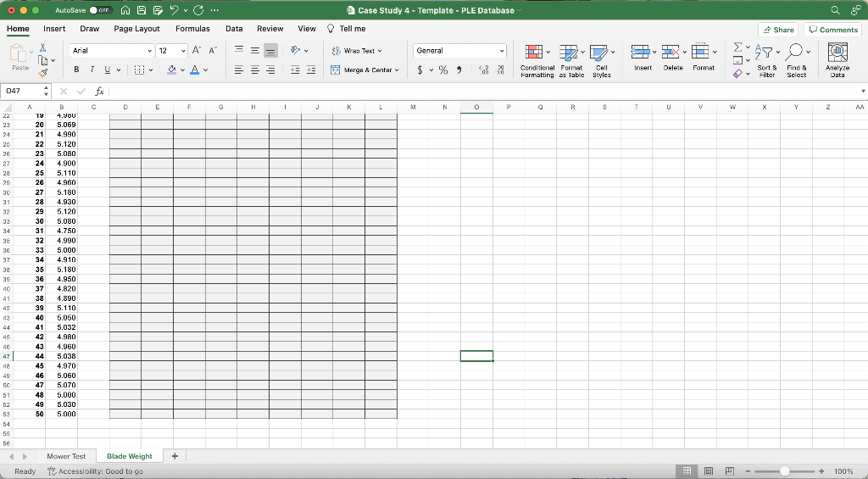The height and width of the screenshot is (479, 868).
Task: Open Cell Styles gallery
Action: click(x=602, y=61)
